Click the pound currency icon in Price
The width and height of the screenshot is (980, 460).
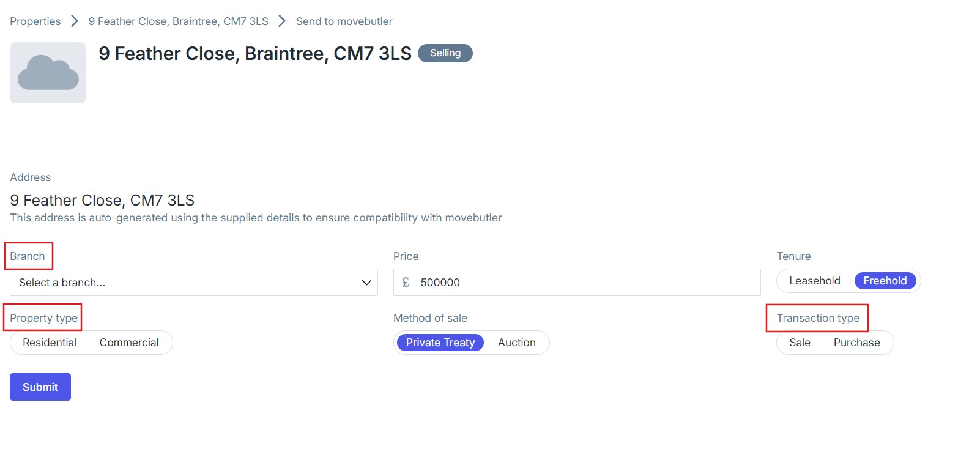tap(406, 283)
